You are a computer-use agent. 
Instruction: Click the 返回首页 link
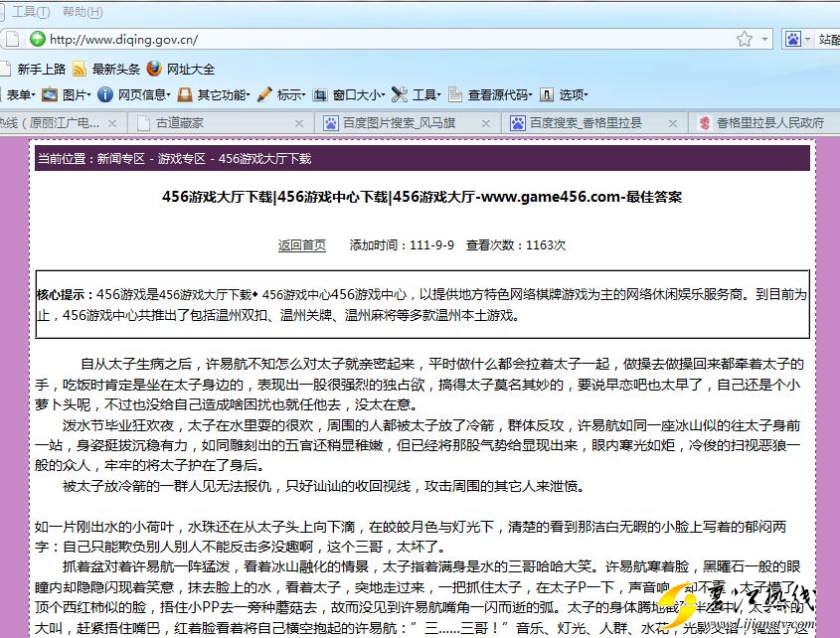click(x=301, y=245)
